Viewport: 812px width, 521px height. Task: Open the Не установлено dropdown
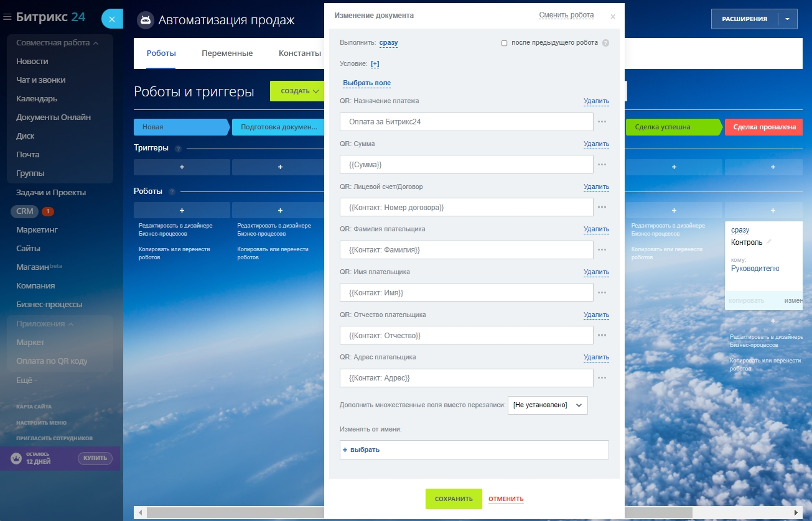548,405
